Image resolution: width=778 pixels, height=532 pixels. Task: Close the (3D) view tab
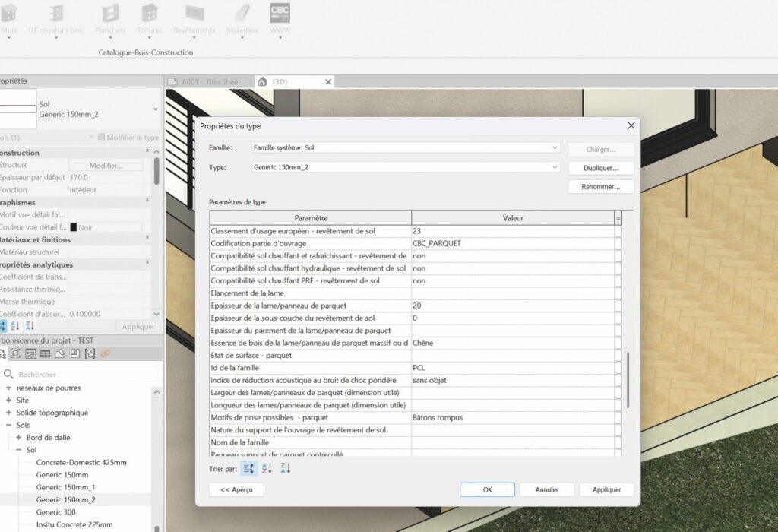pyautogui.click(x=328, y=82)
